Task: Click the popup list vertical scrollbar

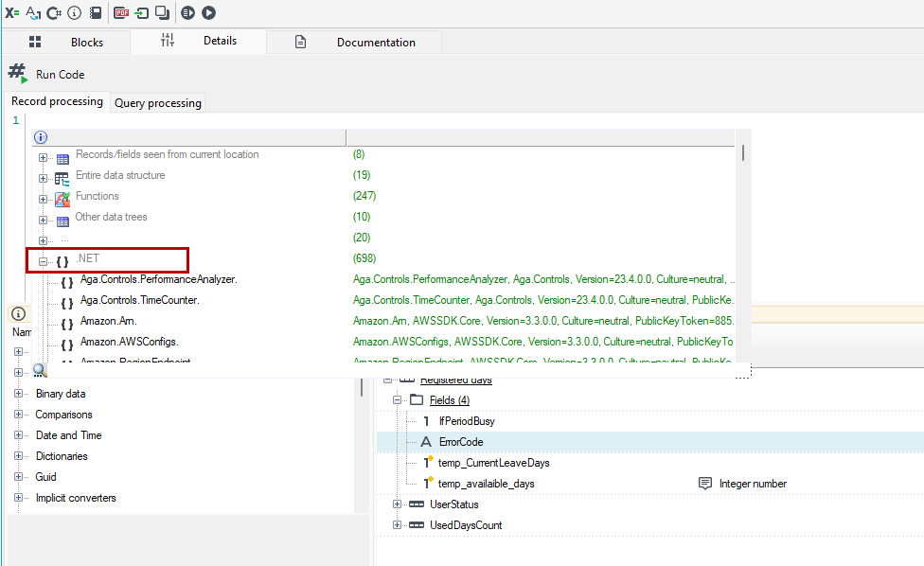Action: tap(743, 153)
